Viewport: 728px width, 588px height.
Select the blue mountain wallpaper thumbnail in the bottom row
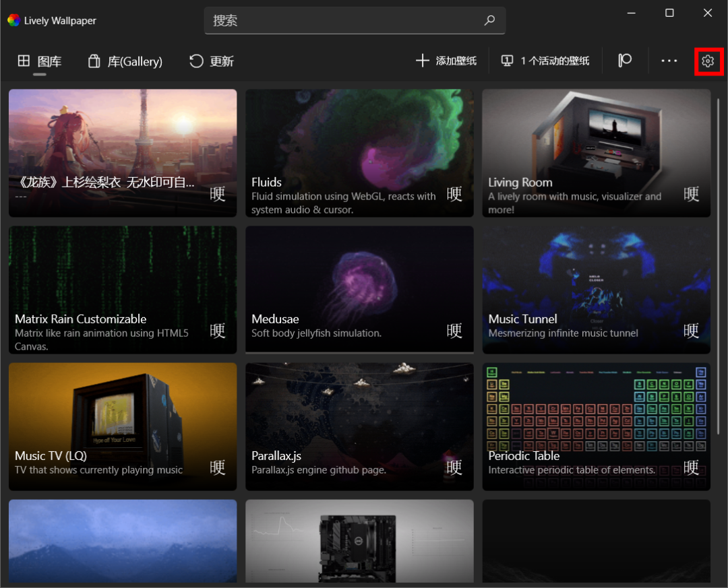[123, 541]
